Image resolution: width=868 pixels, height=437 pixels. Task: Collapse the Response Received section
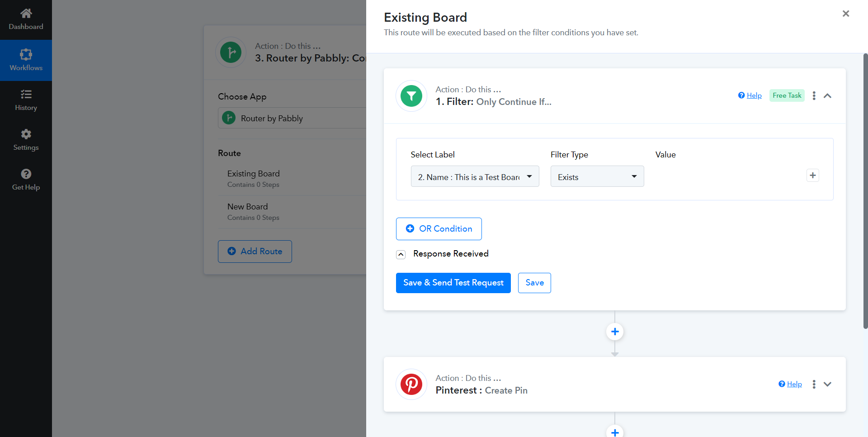pos(401,254)
